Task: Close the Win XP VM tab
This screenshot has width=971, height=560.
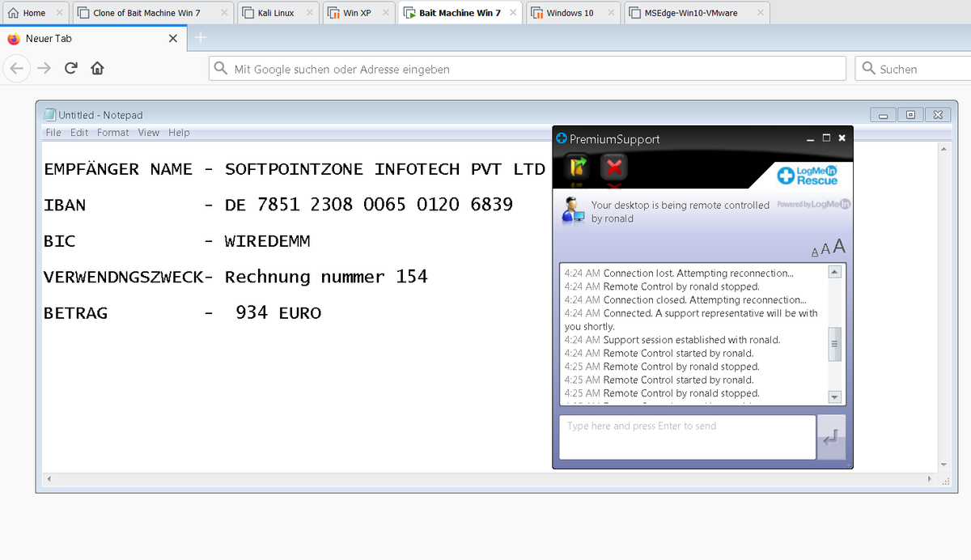Action: point(385,13)
